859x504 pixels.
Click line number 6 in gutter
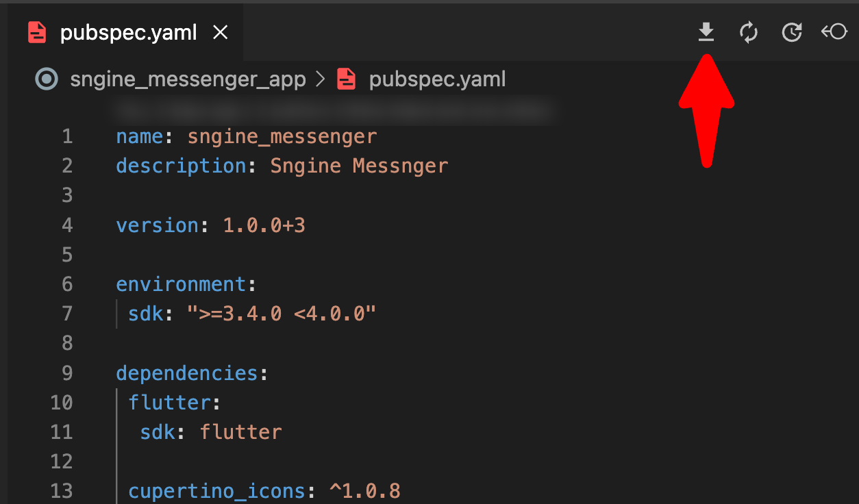pyautogui.click(x=66, y=284)
